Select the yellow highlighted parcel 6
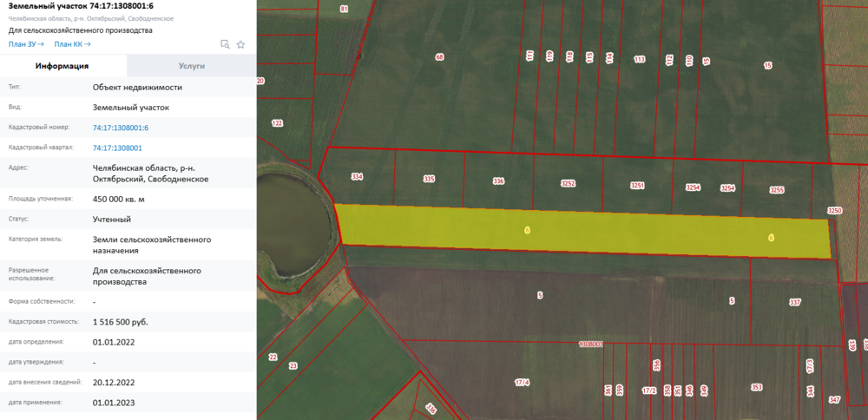 tap(584, 230)
